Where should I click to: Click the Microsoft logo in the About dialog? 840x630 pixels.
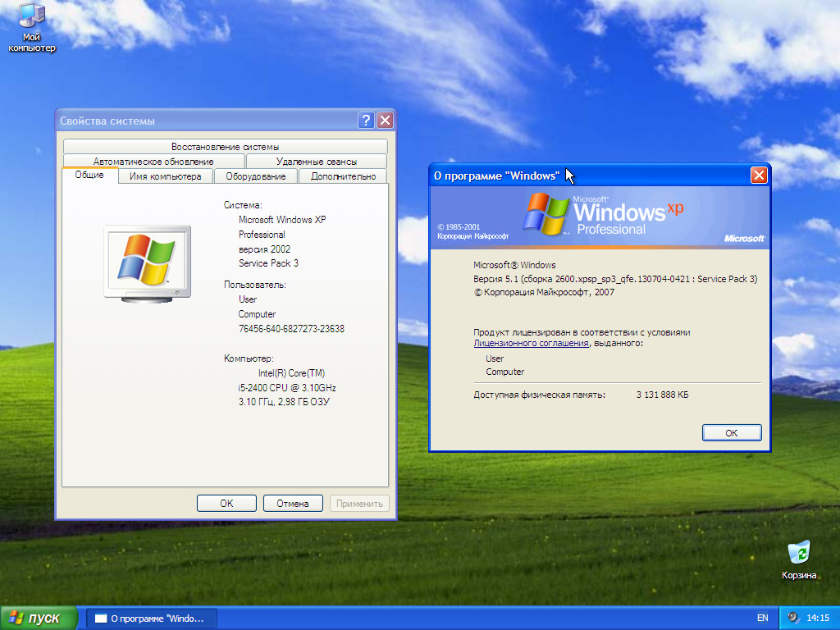coord(743,239)
